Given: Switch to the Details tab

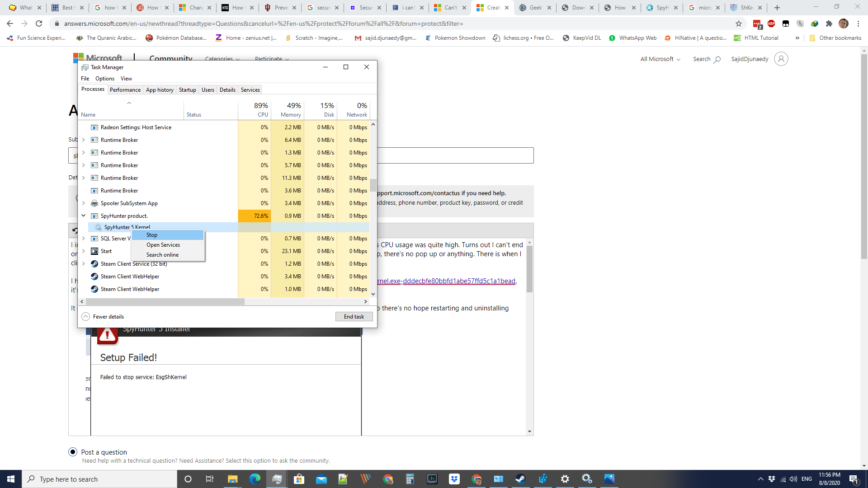Looking at the screenshot, I should pyautogui.click(x=227, y=90).
